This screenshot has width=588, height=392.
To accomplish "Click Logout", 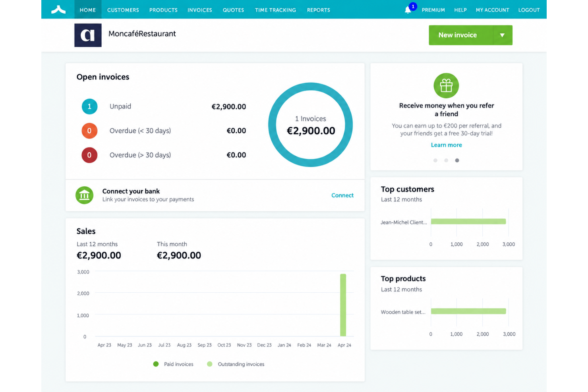I will 529,10.
